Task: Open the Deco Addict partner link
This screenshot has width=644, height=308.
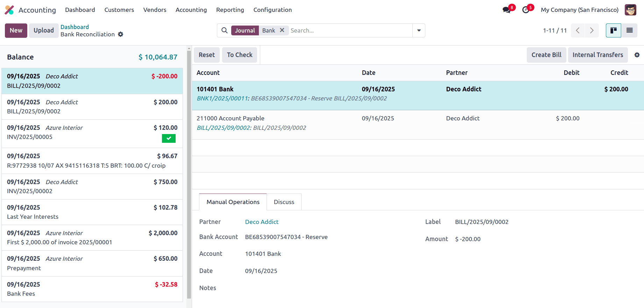Action: [262, 222]
